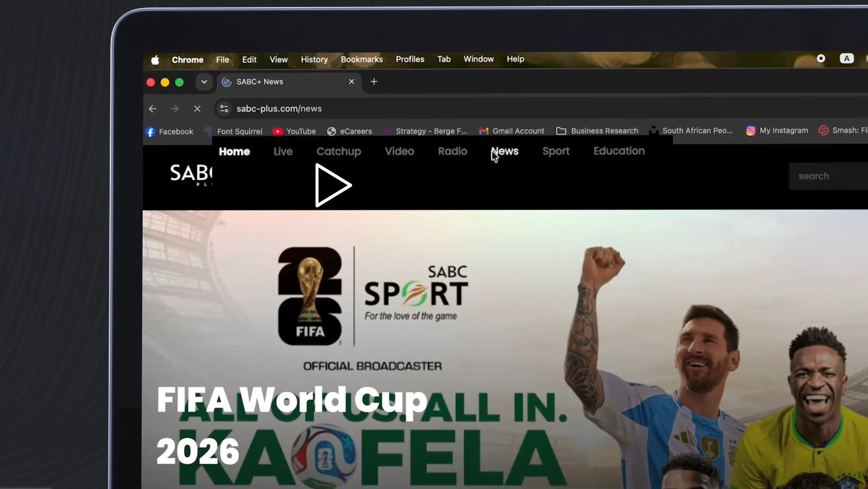
Task: Open the Tab menu
Action: (x=444, y=59)
